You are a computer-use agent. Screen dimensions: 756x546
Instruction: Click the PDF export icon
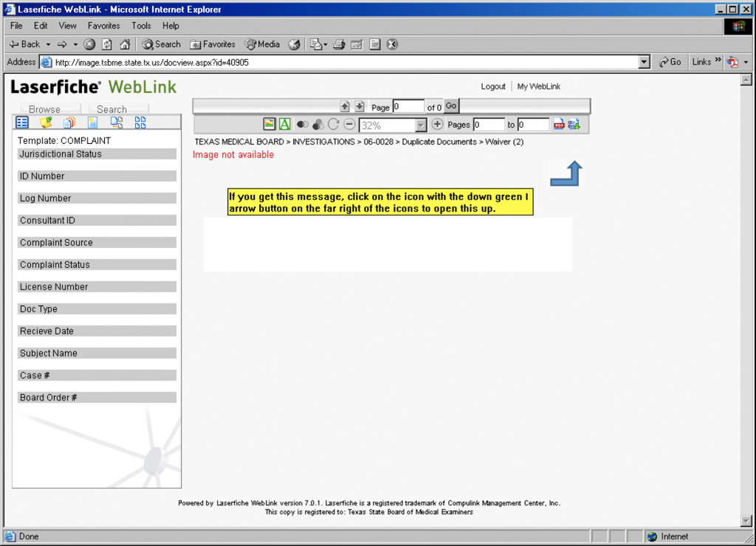click(559, 125)
